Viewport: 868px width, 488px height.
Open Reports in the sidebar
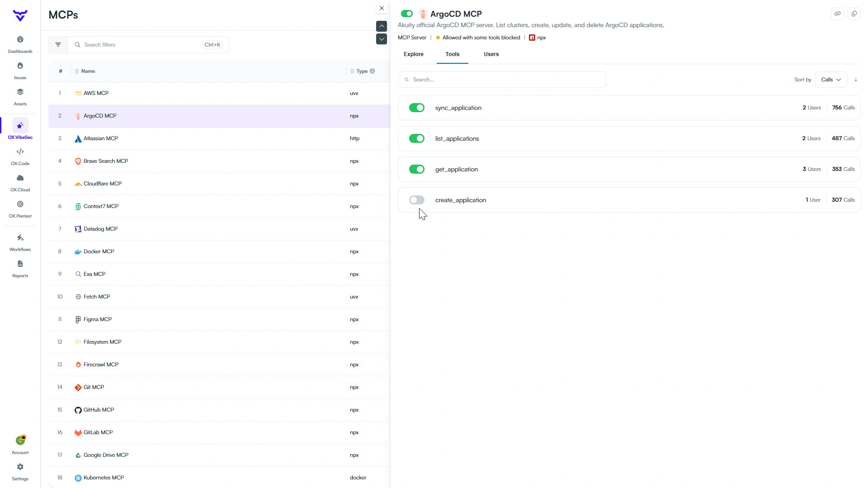pyautogui.click(x=20, y=269)
